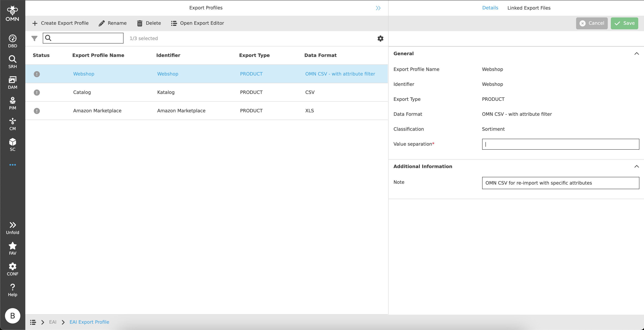Click Create Export Profile

60,23
